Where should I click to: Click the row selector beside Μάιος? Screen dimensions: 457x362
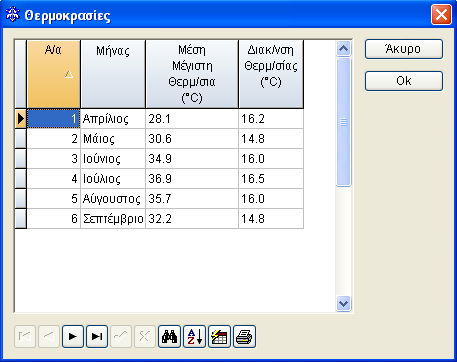[21, 139]
